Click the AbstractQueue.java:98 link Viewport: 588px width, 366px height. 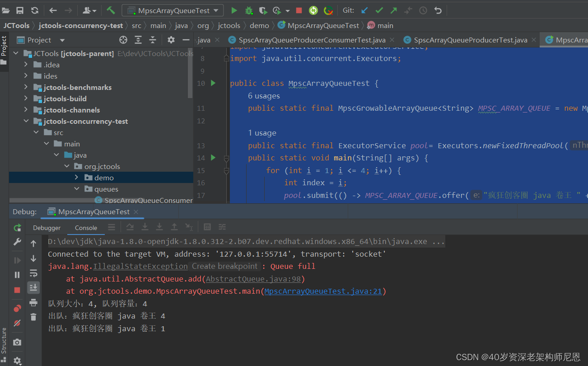click(x=253, y=279)
